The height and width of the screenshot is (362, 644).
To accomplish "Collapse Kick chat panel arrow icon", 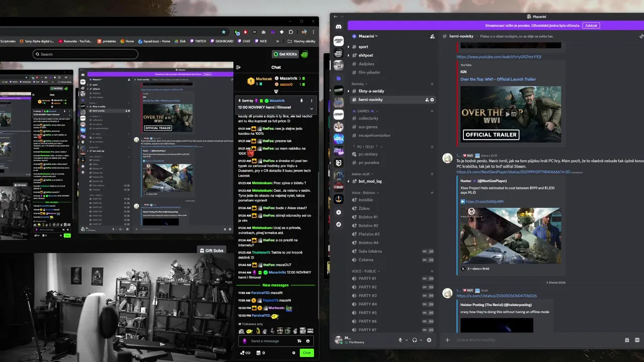I will pos(238,67).
